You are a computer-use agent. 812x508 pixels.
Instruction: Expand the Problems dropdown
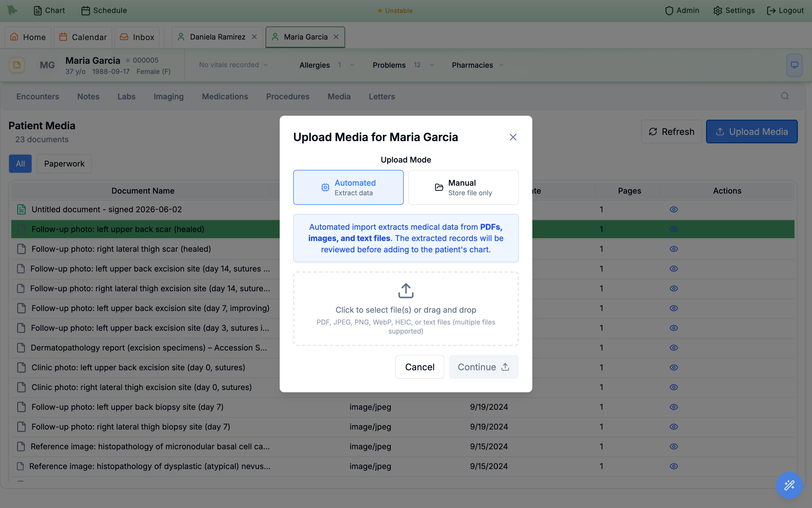(x=404, y=65)
